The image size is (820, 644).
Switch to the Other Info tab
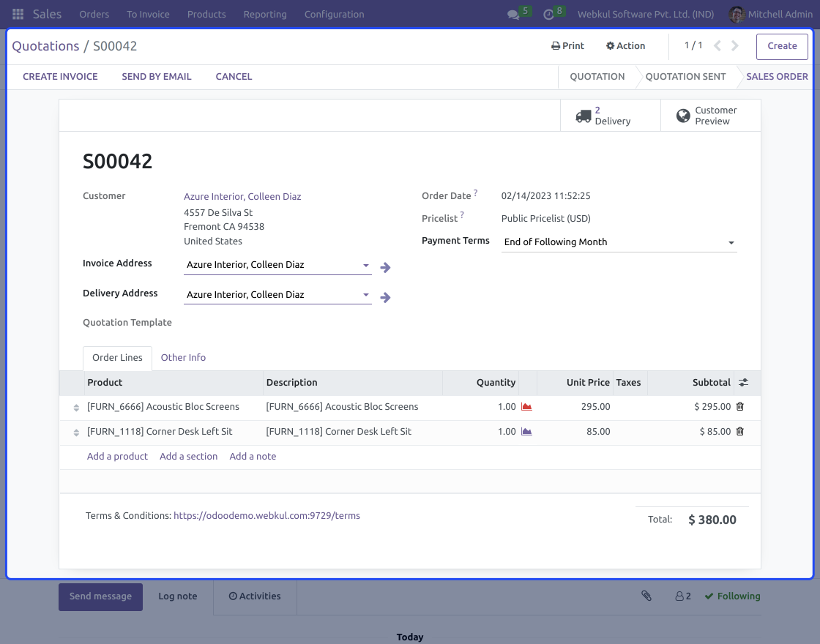[183, 358]
